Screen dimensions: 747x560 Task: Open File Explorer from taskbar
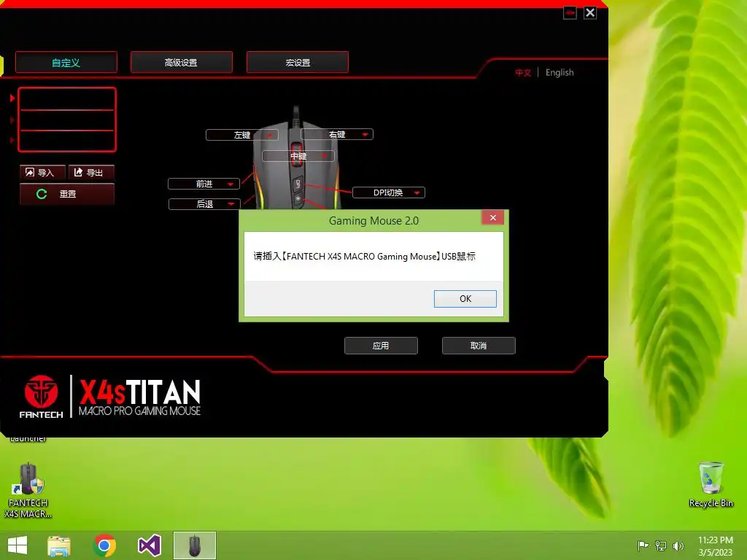point(59,545)
